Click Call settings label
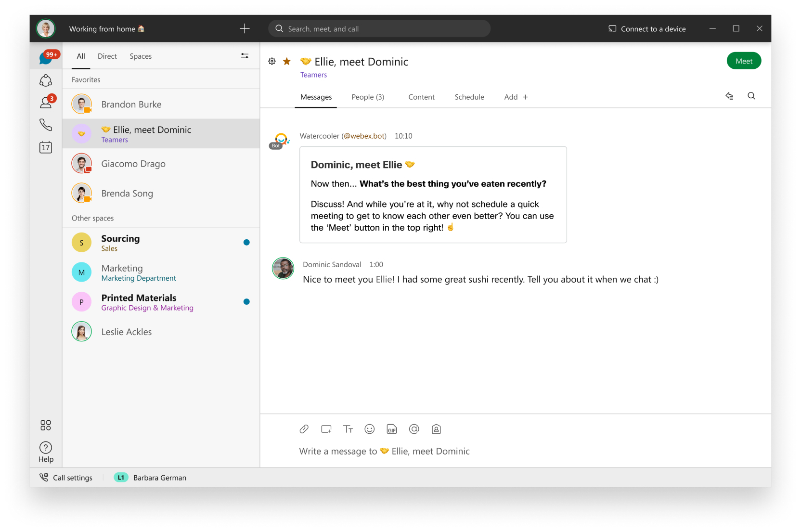Screen dimensions: 801x532 coord(73,478)
